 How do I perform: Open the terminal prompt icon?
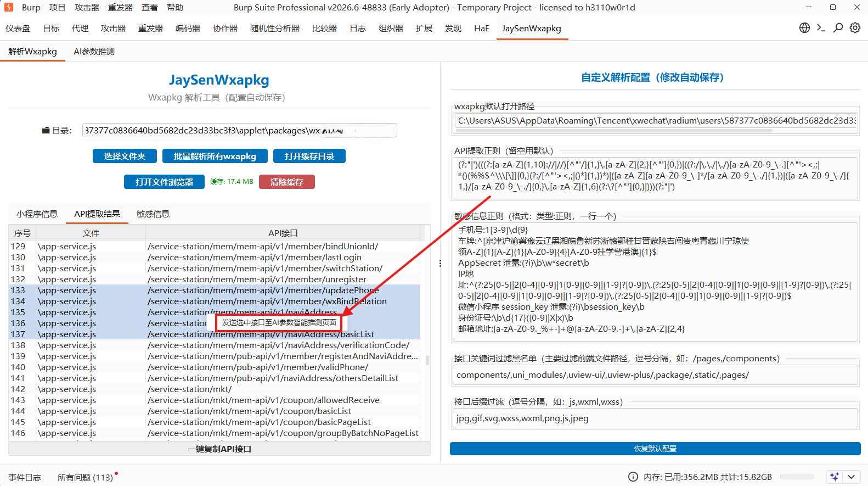[821, 28]
